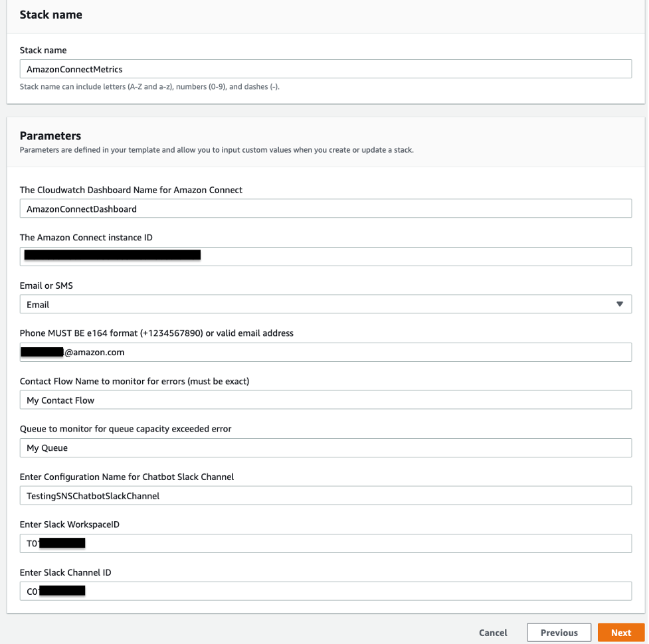Edit the Chatbot Slack Channel configuration name
This screenshot has height=644, width=649.
pyautogui.click(x=325, y=495)
